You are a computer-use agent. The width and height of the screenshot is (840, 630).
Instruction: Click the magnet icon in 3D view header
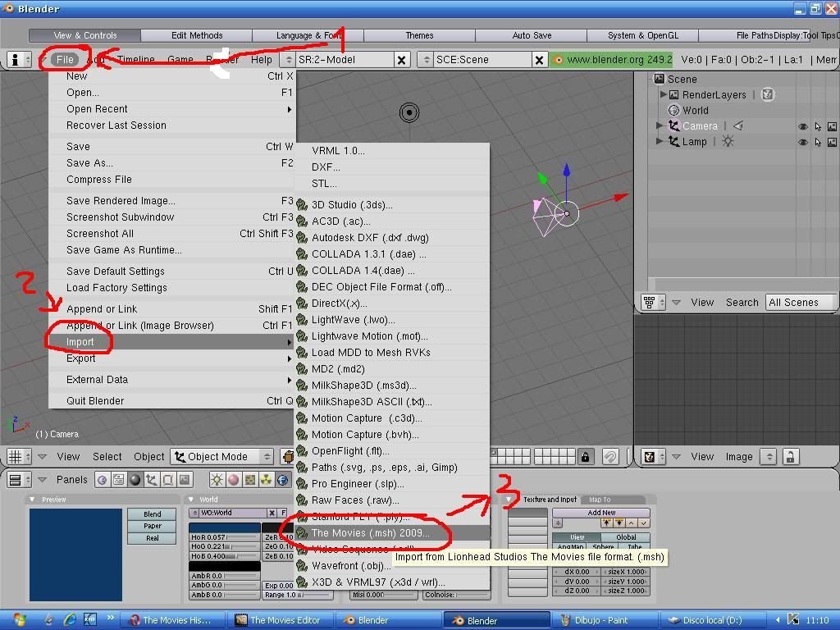pos(610,456)
